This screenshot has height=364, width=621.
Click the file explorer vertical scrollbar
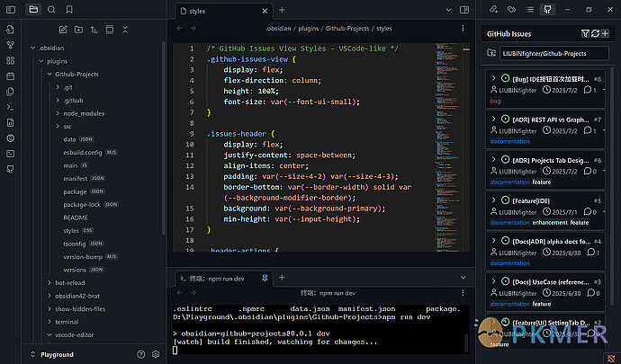(163, 137)
